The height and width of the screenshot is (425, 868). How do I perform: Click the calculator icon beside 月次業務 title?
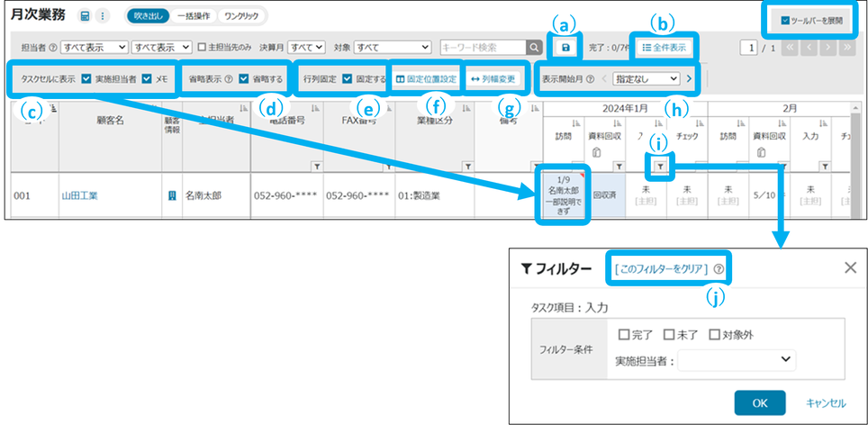[x=86, y=16]
